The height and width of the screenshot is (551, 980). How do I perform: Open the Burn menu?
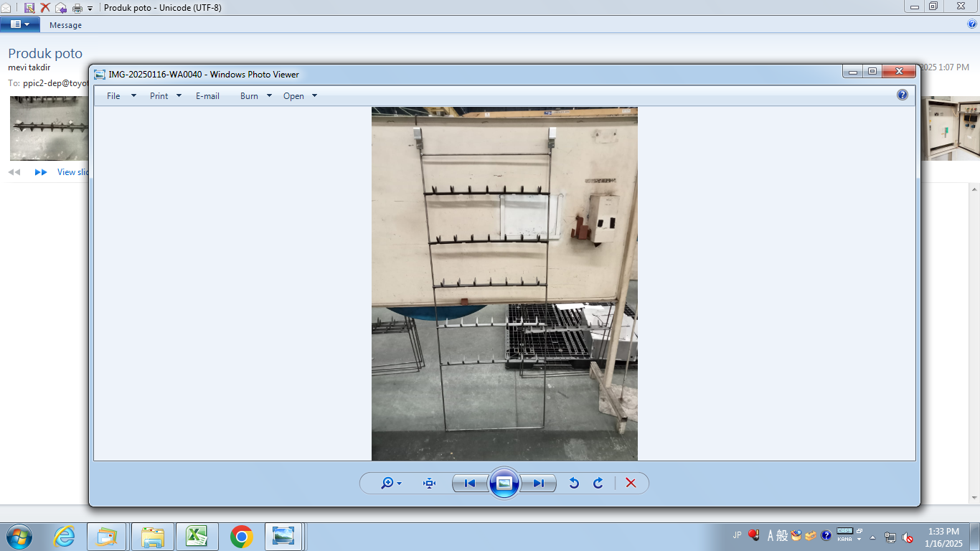tap(249, 96)
